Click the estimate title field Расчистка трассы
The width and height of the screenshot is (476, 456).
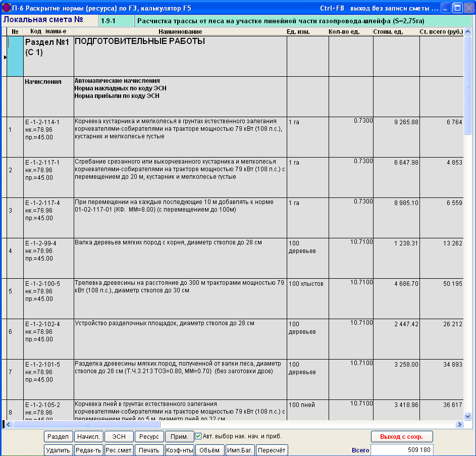tap(303, 21)
